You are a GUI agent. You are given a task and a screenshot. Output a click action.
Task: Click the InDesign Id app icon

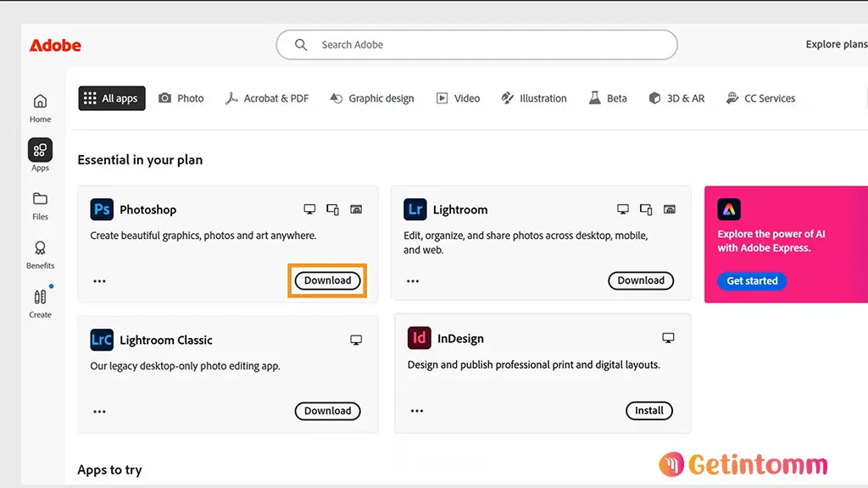click(419, 338)
